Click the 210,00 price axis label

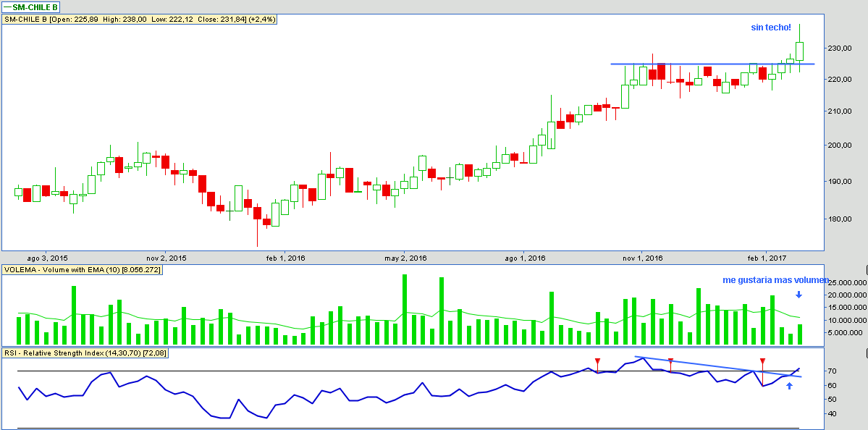(x=840, y=111)
